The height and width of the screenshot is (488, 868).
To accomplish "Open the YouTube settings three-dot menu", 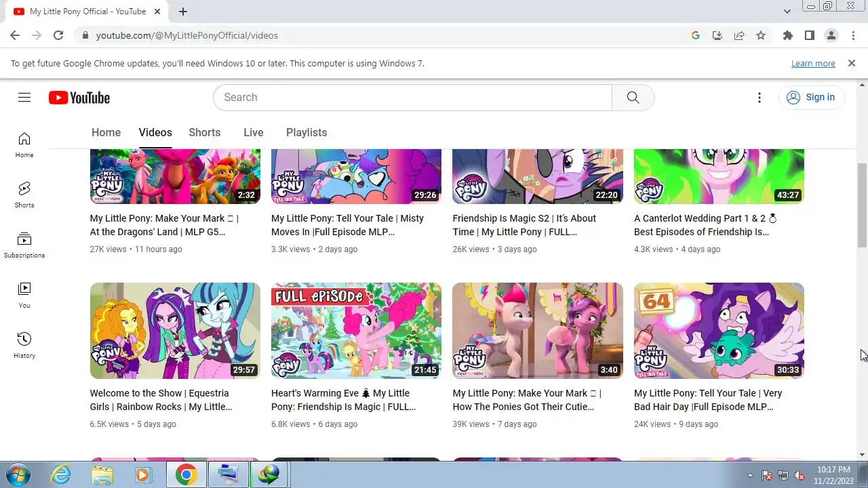I will click(x=759, y=98).
